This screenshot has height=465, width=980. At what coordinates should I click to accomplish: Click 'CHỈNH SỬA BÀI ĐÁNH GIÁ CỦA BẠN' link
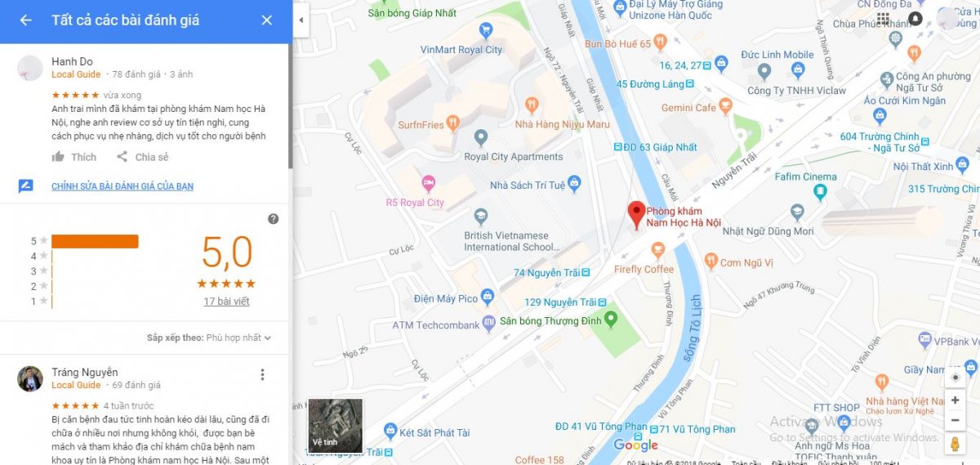(x=122, y=186)
